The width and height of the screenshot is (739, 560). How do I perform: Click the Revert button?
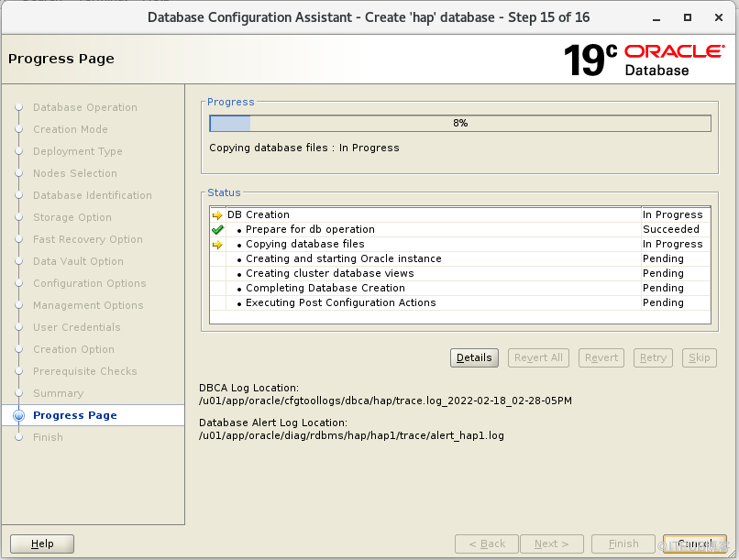pyautogui.click(x=601, y=358)
